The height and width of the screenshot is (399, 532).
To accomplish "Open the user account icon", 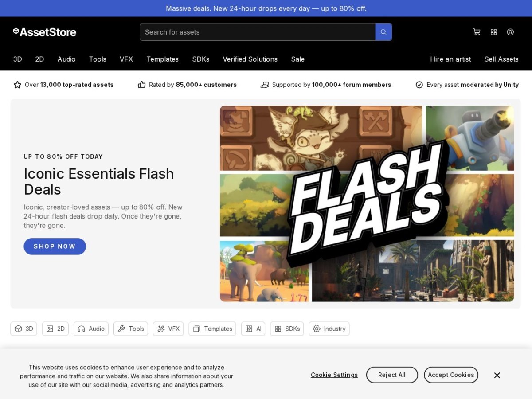I will click(510, 32).
